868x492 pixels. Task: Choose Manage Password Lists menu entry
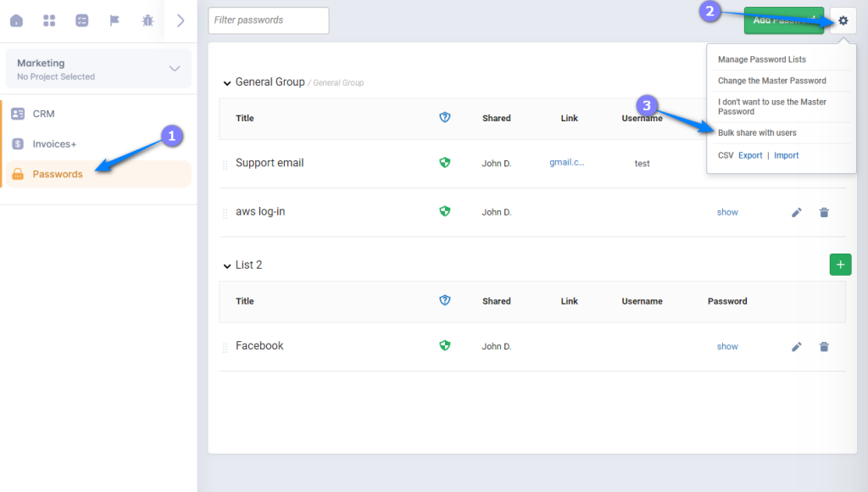(761, 59)
